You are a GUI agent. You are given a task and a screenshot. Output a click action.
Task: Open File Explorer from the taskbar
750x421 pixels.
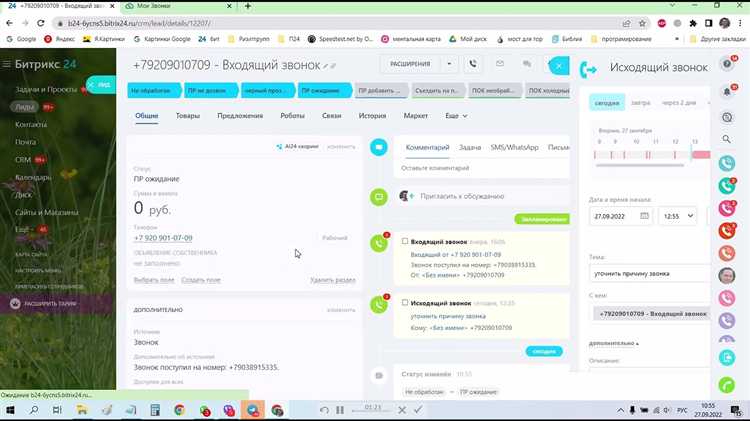coord(82,410)
